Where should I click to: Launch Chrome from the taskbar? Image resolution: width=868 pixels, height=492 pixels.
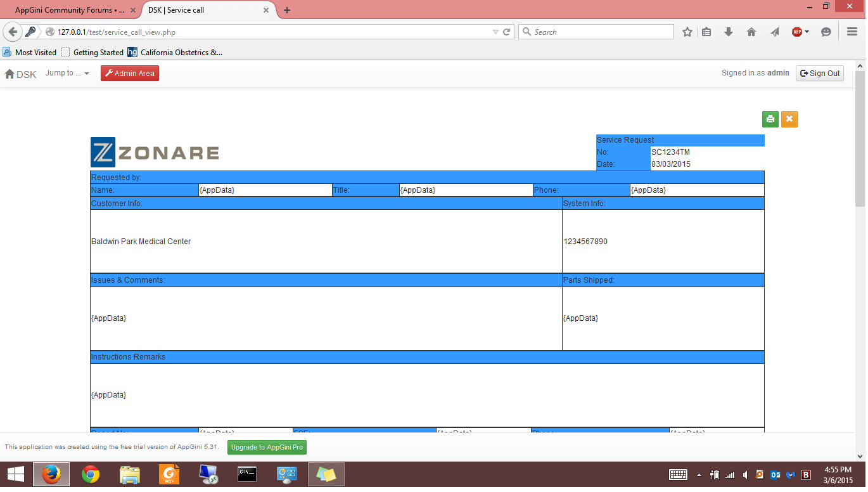pyautogui.click(x=91, y=474)
